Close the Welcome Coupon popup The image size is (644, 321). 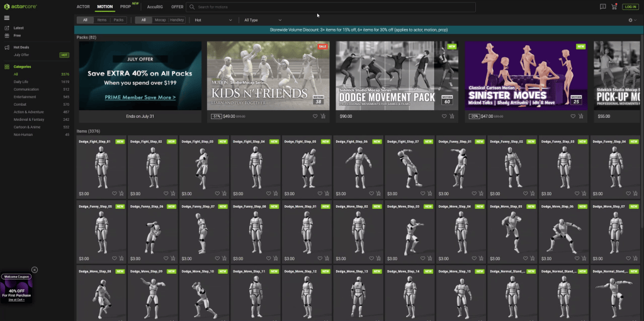click(35, 269)
